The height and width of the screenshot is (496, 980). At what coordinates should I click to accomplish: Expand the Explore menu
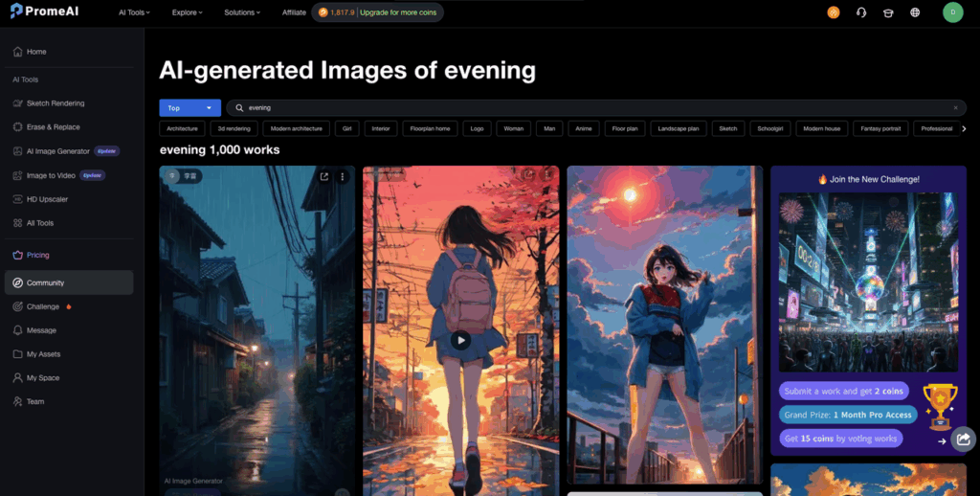(x=187, y=12)
